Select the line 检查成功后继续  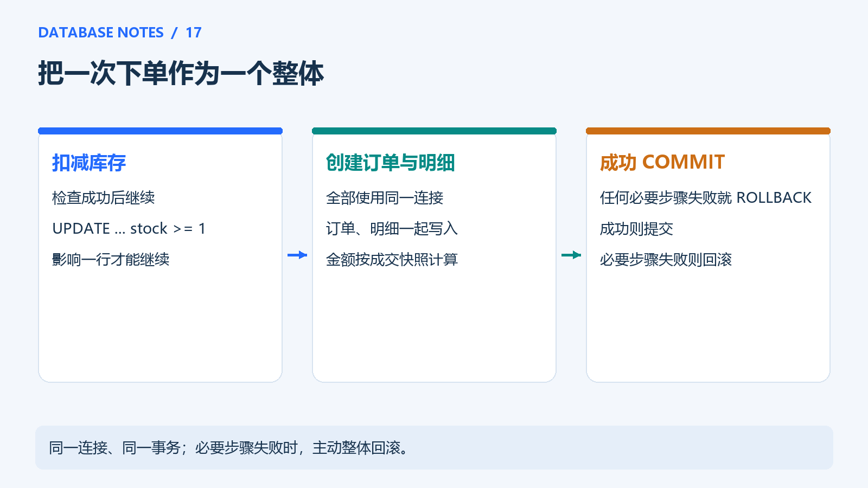[x=104, y=198]
